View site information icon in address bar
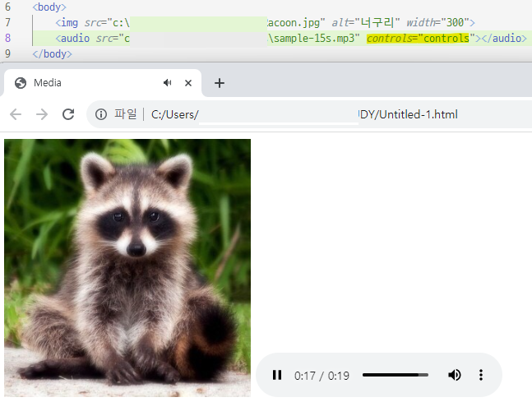The width and height of the screenshot is (532, 402). tap(101, 114)
